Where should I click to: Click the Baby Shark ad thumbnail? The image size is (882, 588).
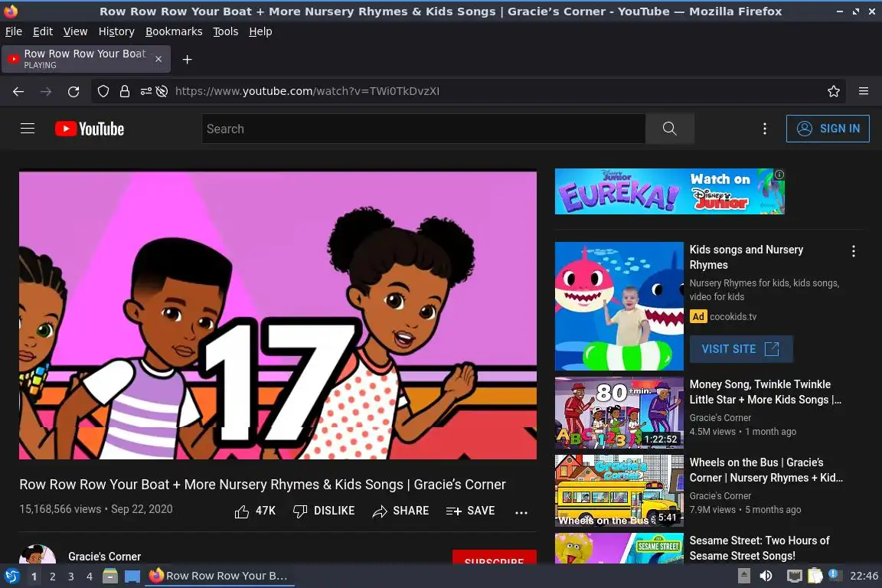point(619,306)
